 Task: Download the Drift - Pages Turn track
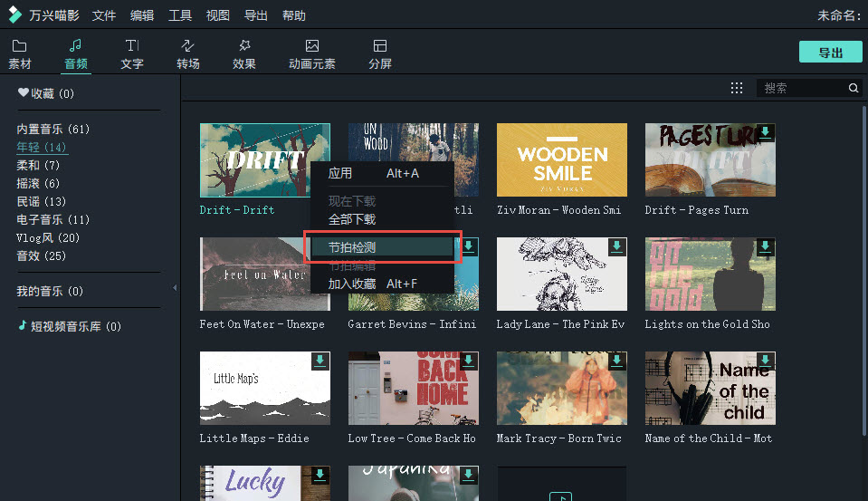click(765, 133)
